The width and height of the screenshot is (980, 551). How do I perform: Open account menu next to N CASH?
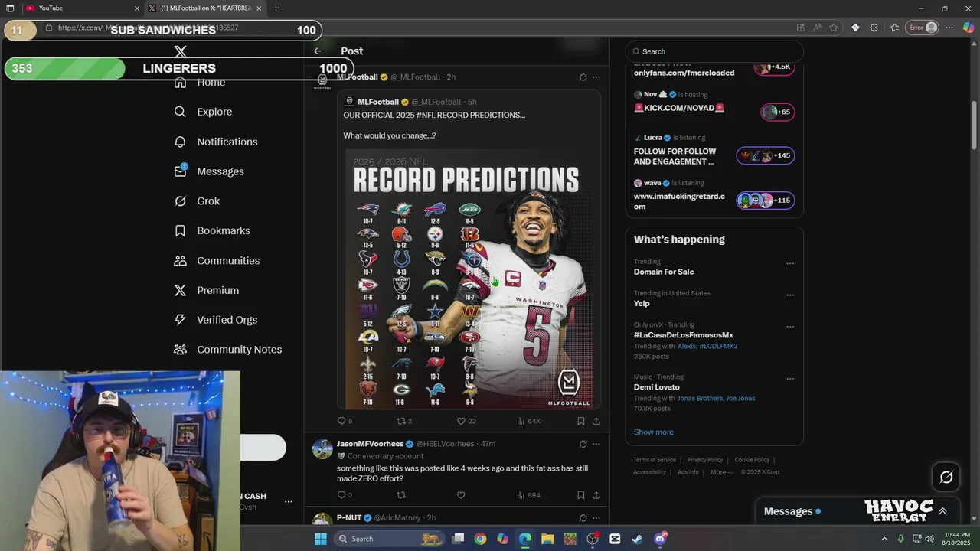point(289,502)
